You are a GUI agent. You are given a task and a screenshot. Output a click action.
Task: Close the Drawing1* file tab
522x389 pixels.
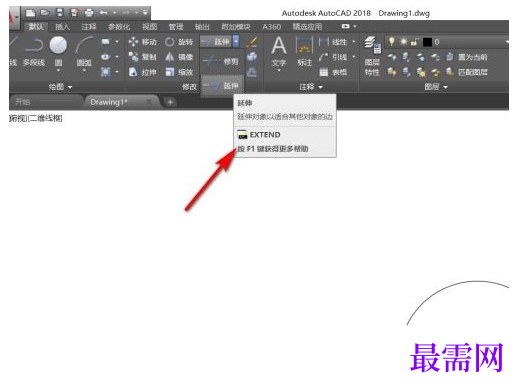click(x=149, y=101)
